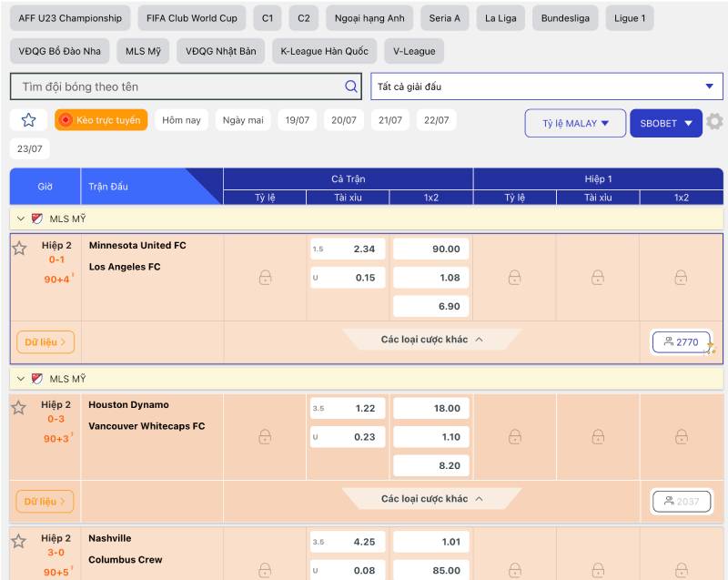
Task: Select the FIFA Club World Cup tab
Action: [191, 18]
